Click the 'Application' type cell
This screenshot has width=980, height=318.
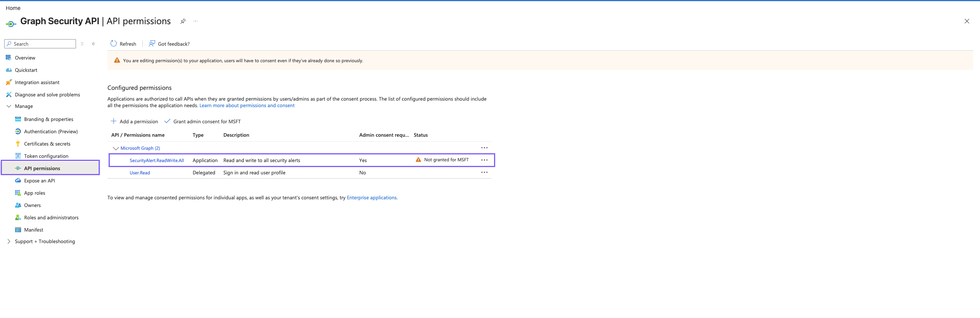coord(205,161)
